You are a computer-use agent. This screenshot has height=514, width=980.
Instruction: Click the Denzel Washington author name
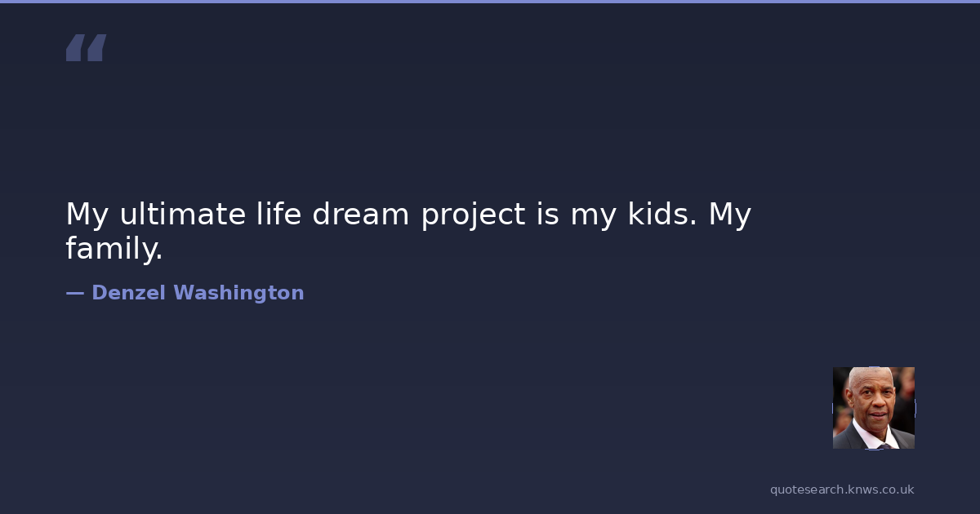[x=198, y=293]
